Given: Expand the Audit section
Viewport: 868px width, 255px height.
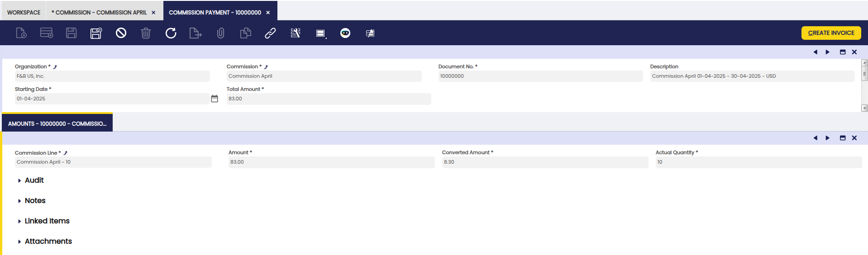Looking at the screenshot, I should (x=34, y=180).
